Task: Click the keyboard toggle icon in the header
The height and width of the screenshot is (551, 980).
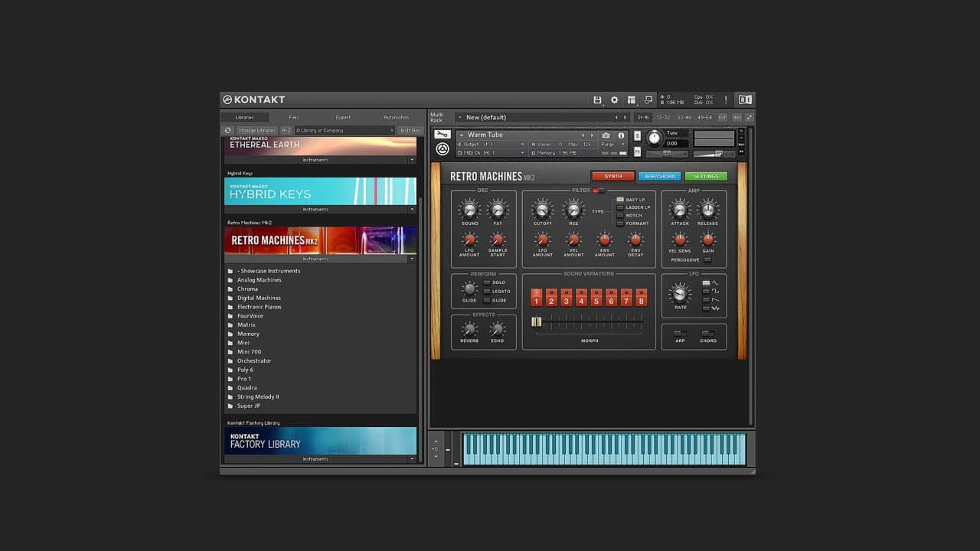Action: click(744, 99)
